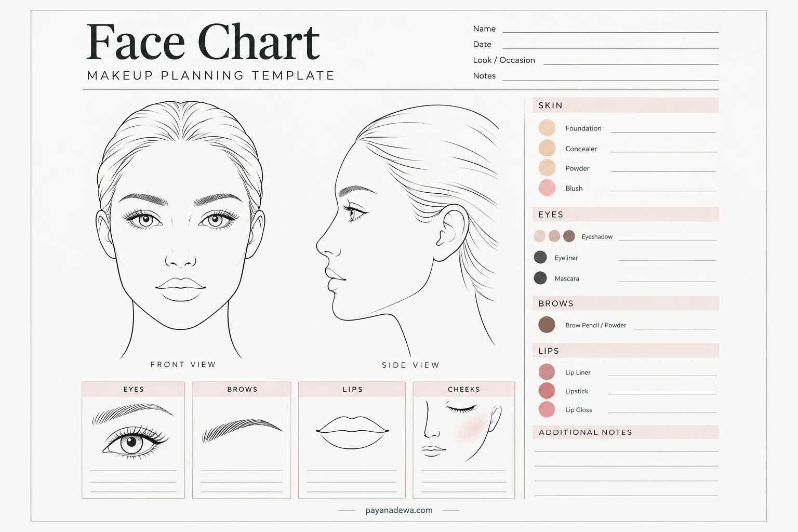Click the Foundation color swatch
The image size is (798, 532).
click(x=547, y=128)
